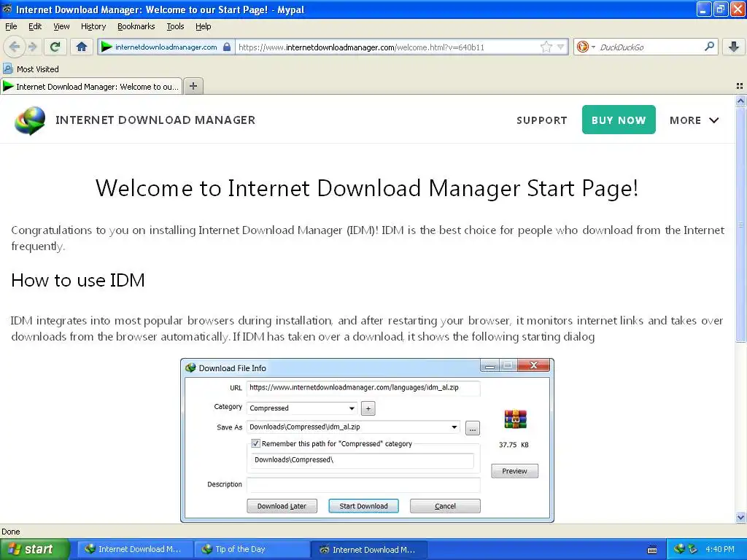Viewport: 747px width, 560px height.
Task: Open the File menu
Action: coord(11,26)
